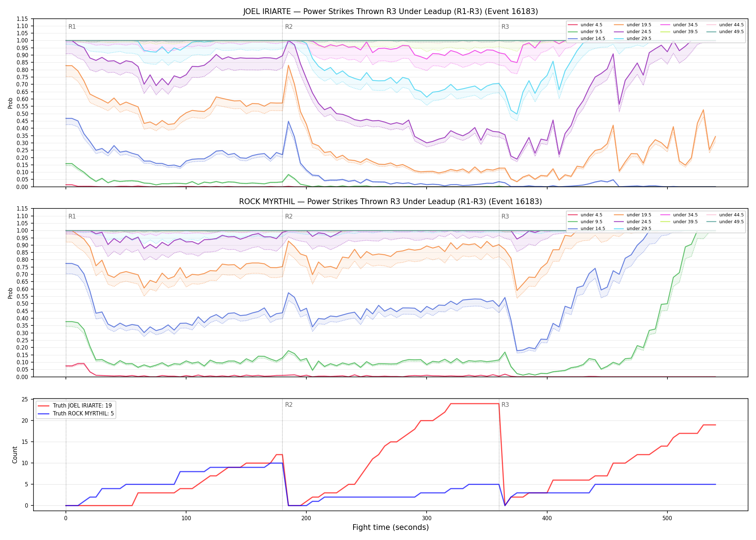Click the R1 round marker in JOEL IRIARTE chart

[x=72, y=27]
